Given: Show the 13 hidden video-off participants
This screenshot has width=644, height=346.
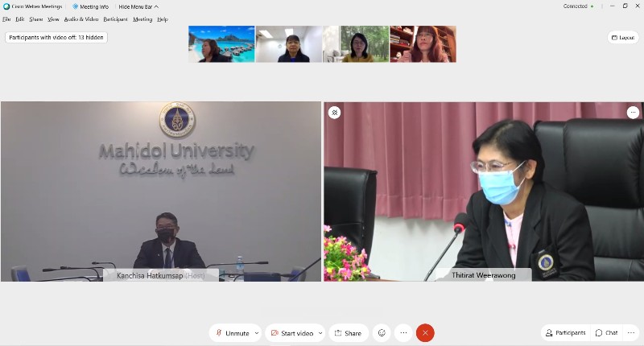Looking at the screenshot, I should (x=56, y=37).
